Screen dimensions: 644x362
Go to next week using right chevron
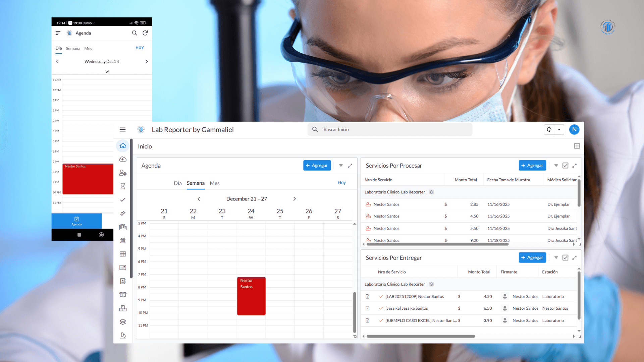tap(294, 199)
